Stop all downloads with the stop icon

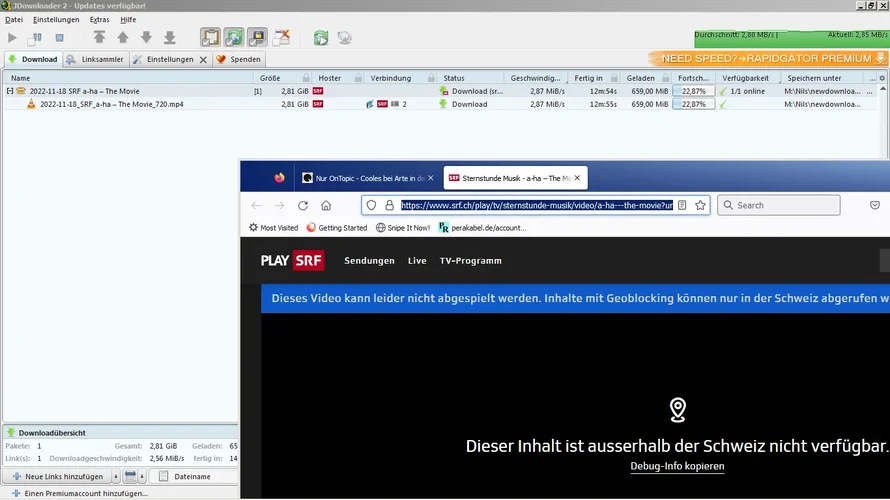(x=59, y=38)
